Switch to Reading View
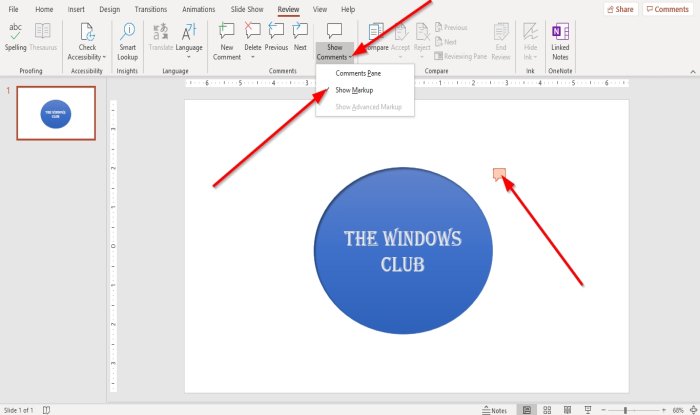The width and height of the screenshot is (700, 415). tap(567, 410)
